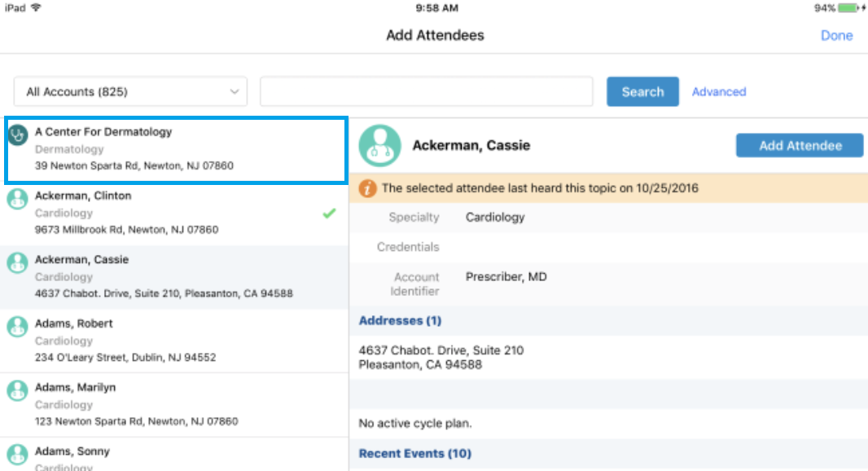Screen dimensions: 868x471
Task: Tap Done to finish adding attendees
Action: pyautogui.click(x=836, y=36)
